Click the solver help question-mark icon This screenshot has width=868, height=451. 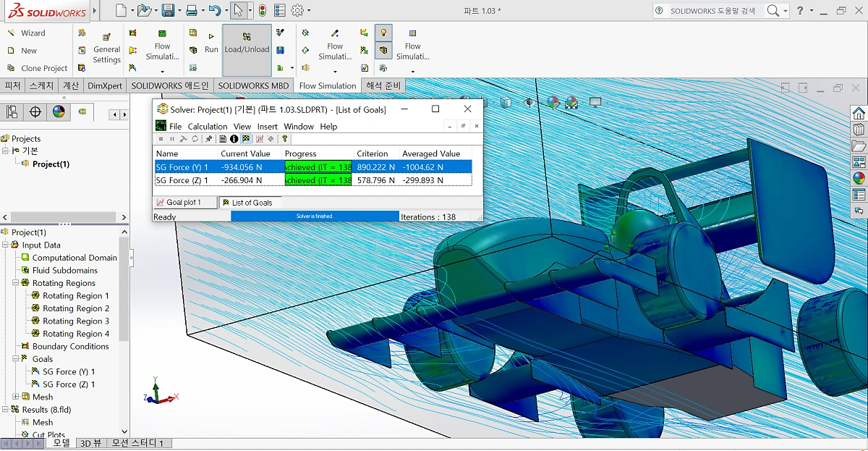tap(285, 139)
